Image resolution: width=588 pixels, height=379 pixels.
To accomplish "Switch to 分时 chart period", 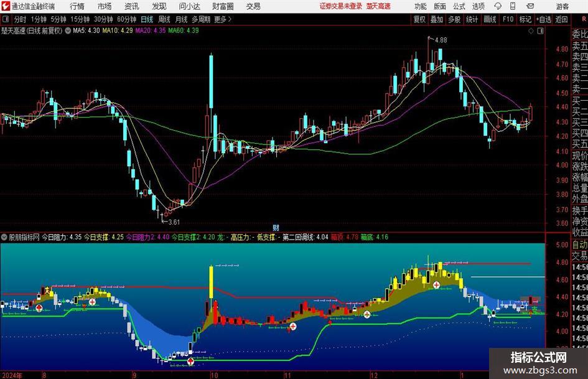I will coord(21,19).
